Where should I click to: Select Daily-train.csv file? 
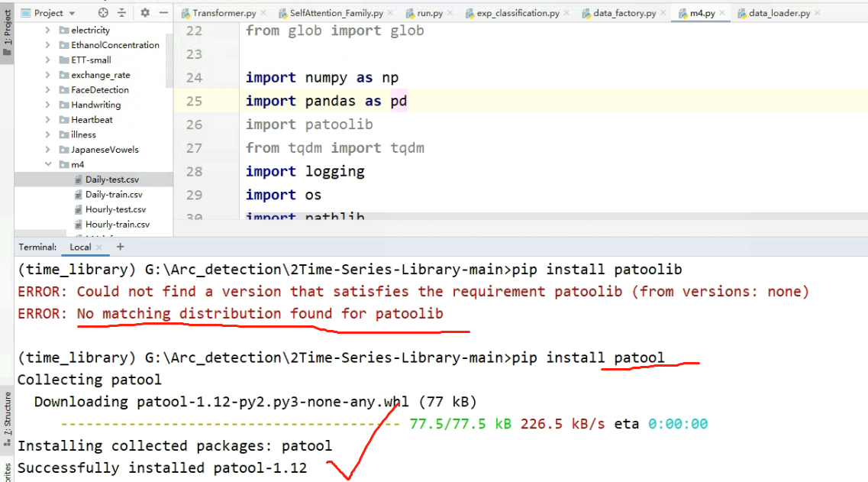point(93,195)
